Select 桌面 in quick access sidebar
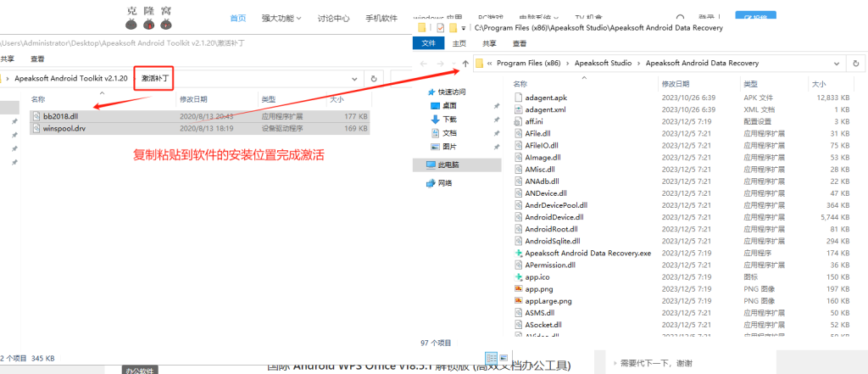 tap(449, 105)
